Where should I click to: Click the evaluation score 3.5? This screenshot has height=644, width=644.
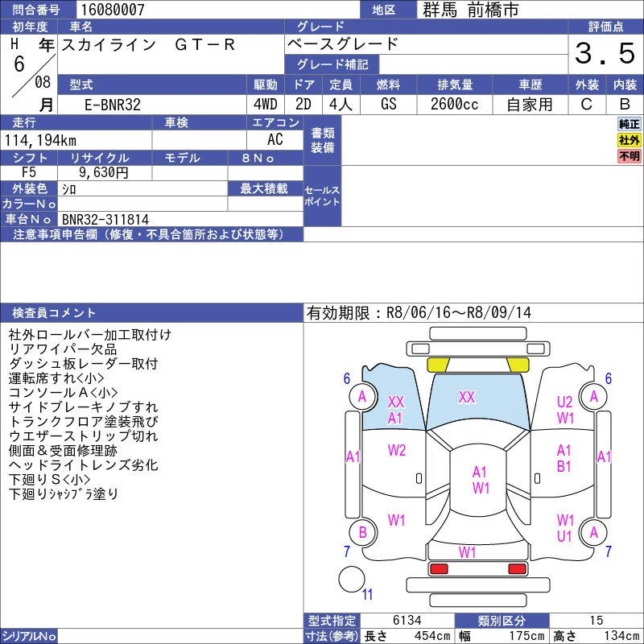tap(605, 53)
